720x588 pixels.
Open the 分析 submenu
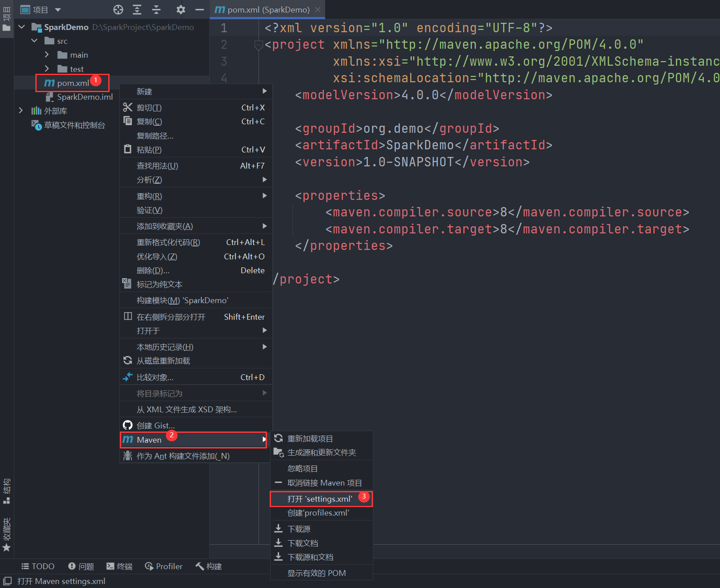(196, 180)
